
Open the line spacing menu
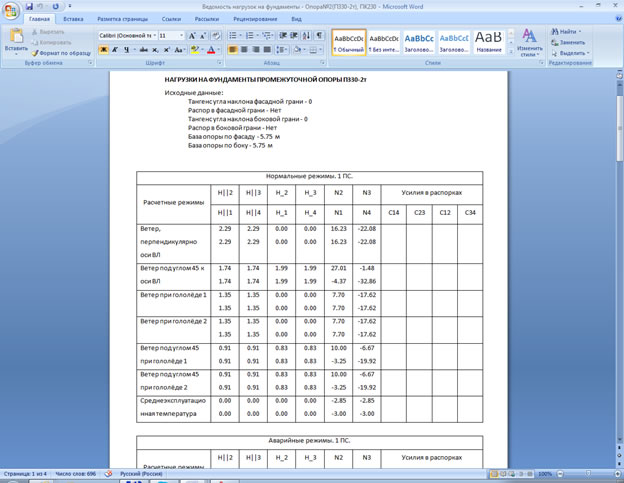(282, 50)
